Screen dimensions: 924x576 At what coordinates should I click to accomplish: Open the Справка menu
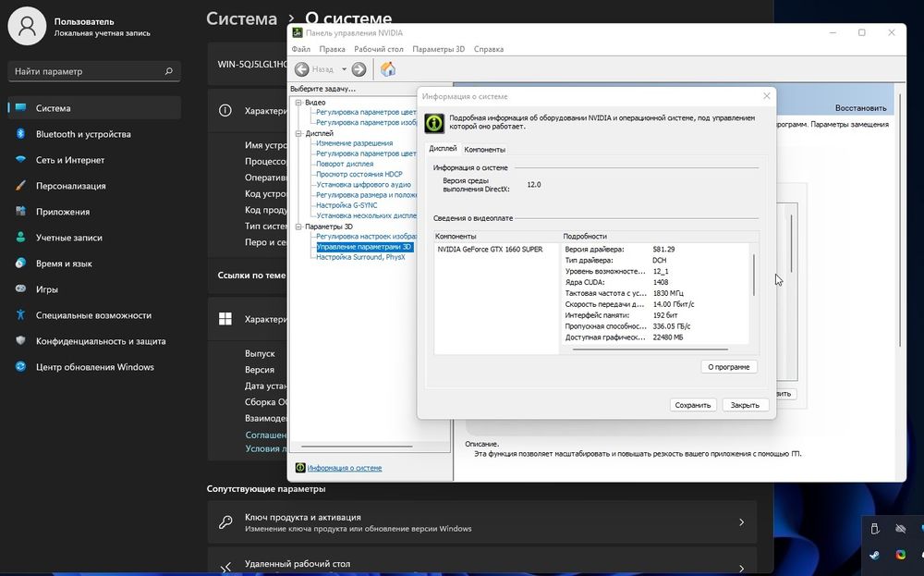point(488,49)
